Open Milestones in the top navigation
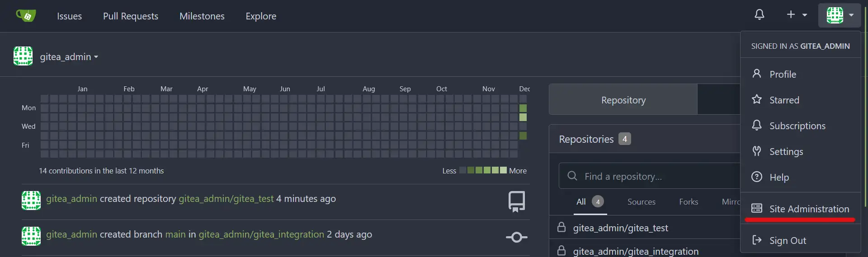 (x=202, y=16)
